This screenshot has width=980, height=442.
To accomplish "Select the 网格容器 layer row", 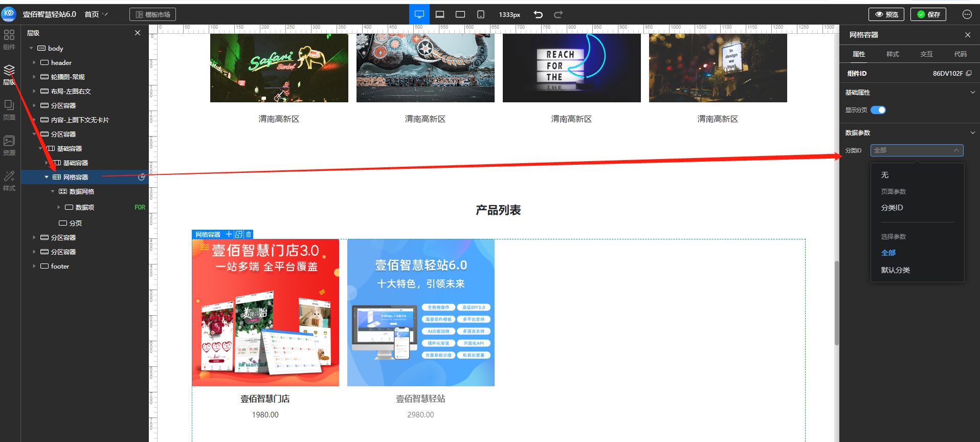I will pyautogui.click(x=85, y=177).
